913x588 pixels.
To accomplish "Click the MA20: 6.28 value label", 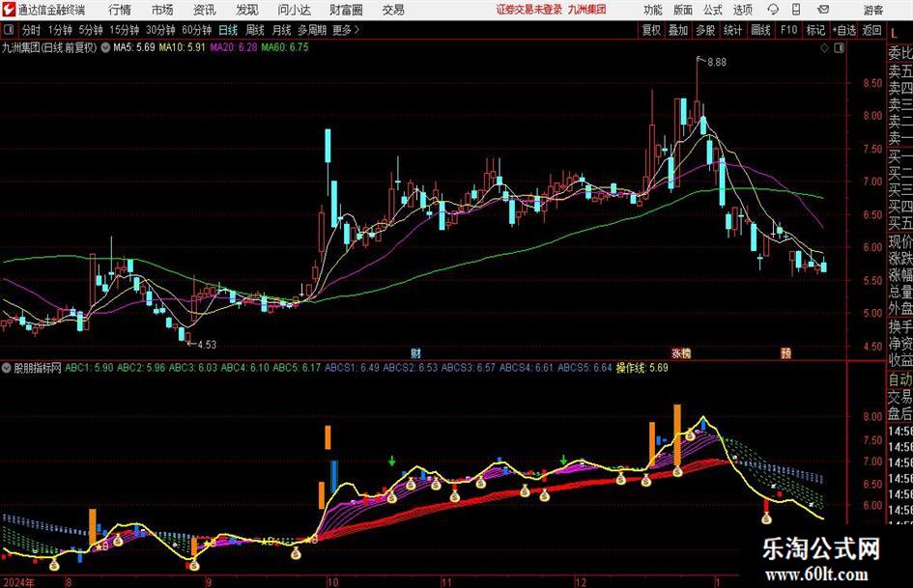I will click(x=234, y=47).
